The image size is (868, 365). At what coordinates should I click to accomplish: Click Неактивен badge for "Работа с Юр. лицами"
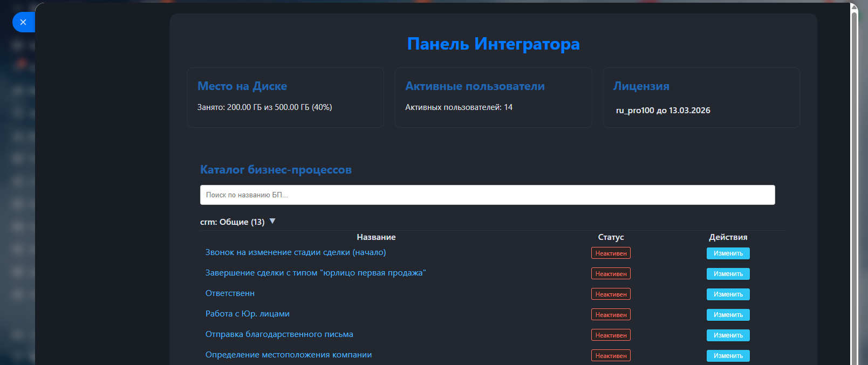click(611, 315)
